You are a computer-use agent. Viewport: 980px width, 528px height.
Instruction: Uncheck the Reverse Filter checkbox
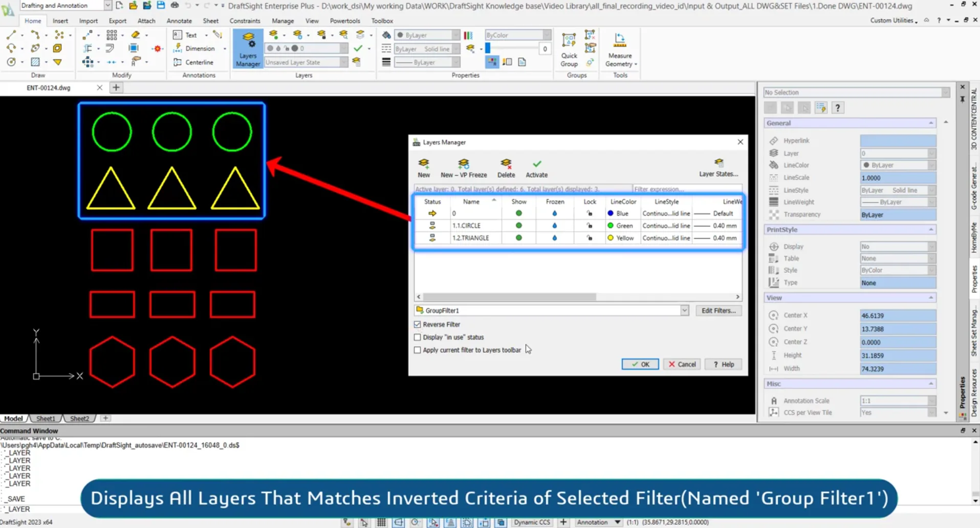418,325
